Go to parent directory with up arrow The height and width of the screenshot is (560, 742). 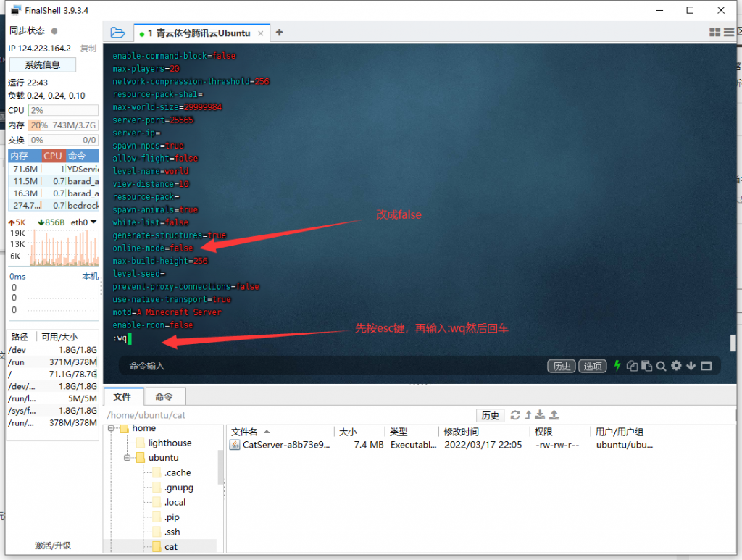528,415
